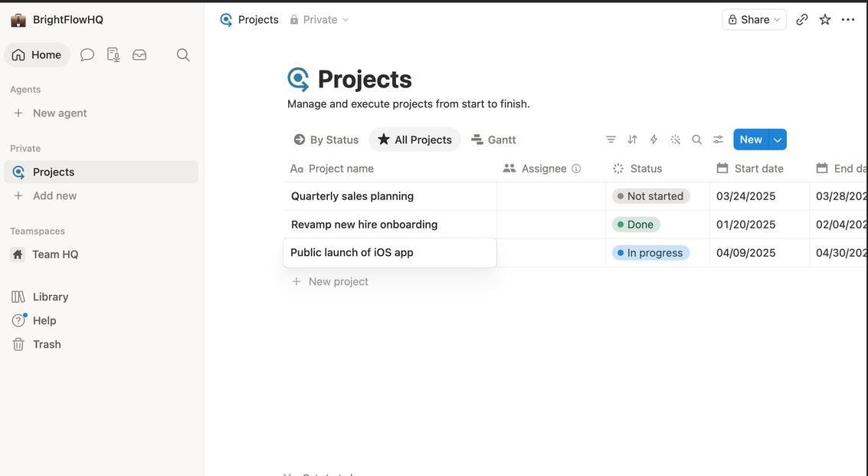Click the Team HQ house icon

(18, 254)
